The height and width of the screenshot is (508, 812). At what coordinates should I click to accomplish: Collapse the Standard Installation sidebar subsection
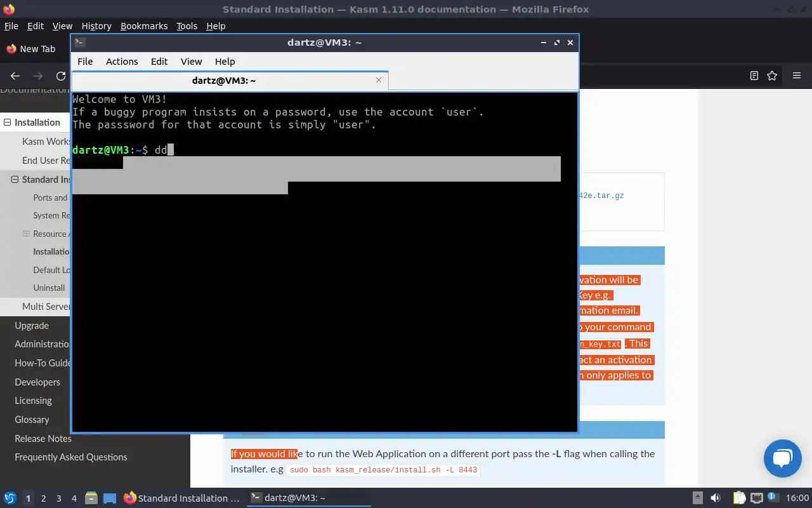(15, 180)
